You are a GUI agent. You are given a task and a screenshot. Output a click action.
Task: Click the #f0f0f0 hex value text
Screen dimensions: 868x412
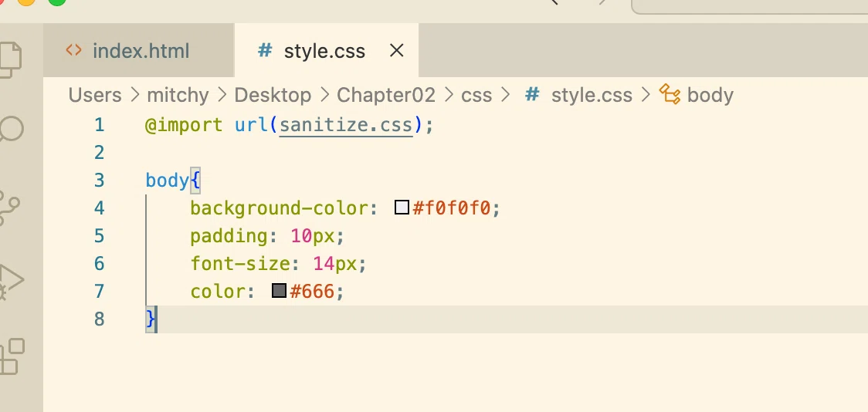(451, 208)
